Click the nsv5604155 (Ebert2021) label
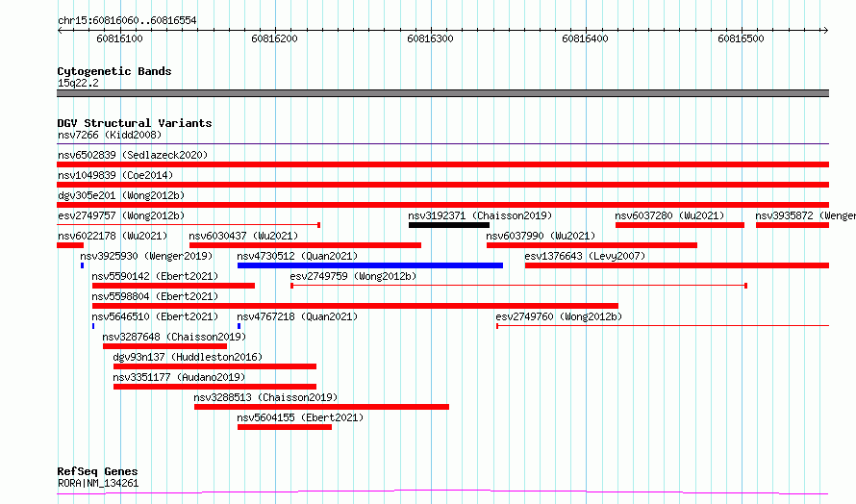Image resolution: width=856 pixels, height=504 pixels. (300, 417)
